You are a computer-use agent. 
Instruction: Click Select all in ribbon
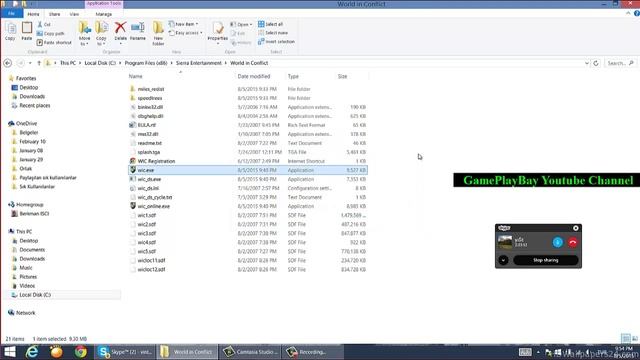tap(271, 24)
